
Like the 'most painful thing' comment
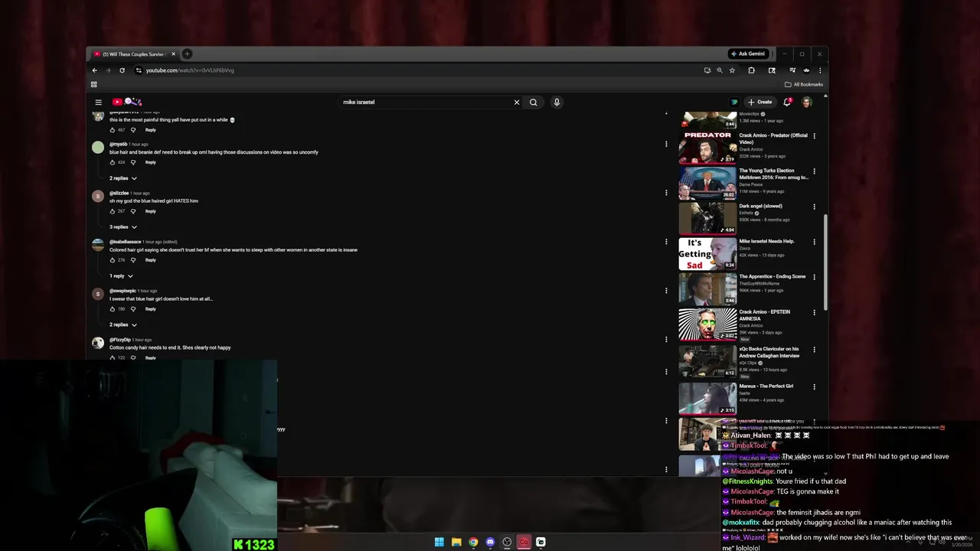click(113, 130)
